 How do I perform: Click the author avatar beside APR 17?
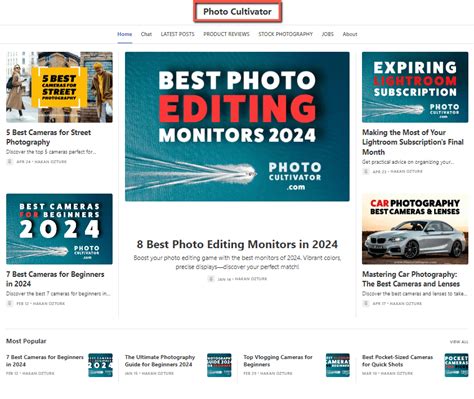[x=366, y=303]
